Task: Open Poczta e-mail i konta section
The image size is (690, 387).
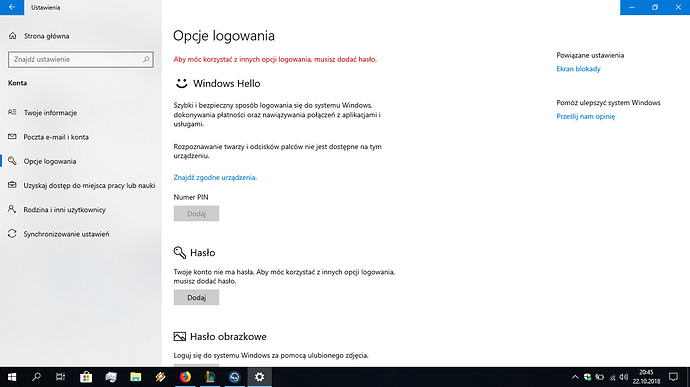Action: coord(81,137)
